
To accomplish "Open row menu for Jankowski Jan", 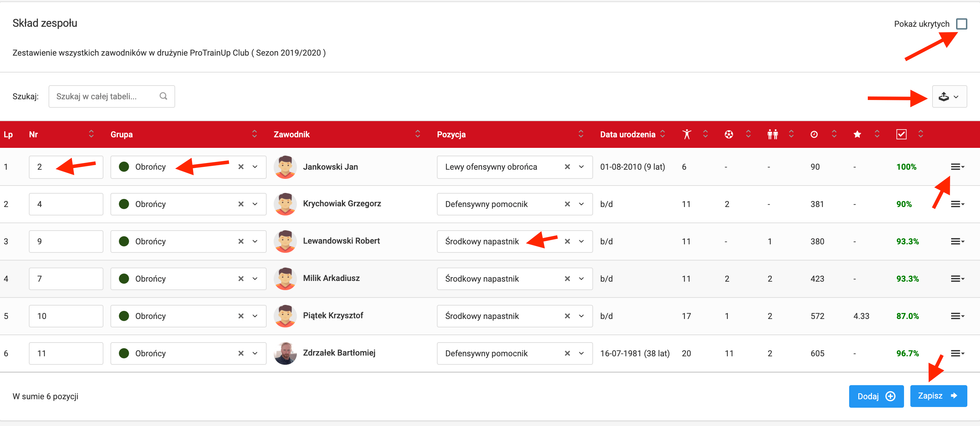I will tap(957, 167).
